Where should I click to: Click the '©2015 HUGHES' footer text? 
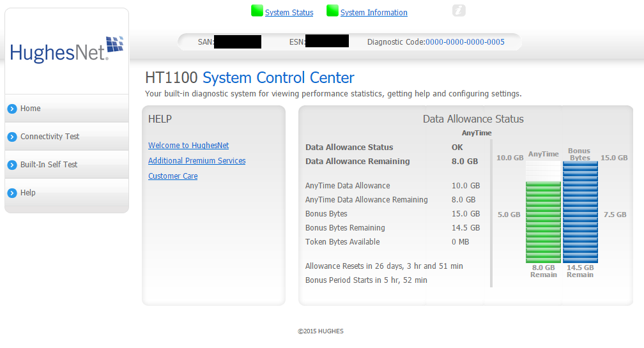coord(321,331)
